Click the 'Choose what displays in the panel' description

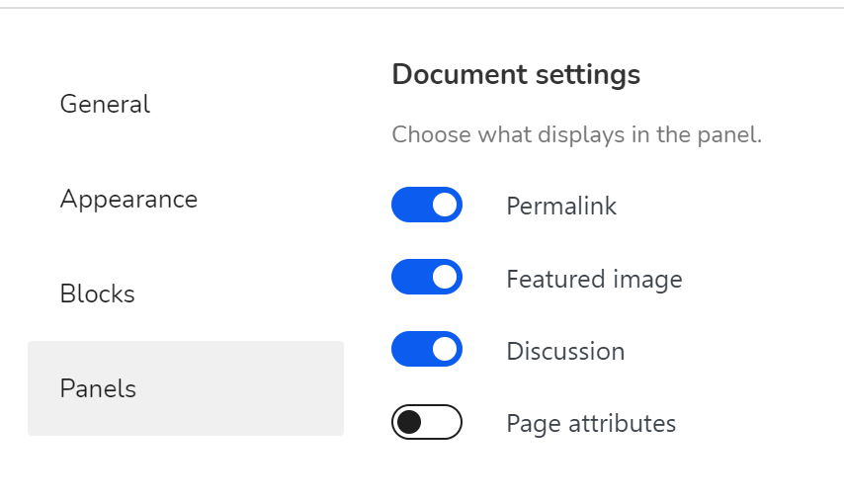coord(577,134)
